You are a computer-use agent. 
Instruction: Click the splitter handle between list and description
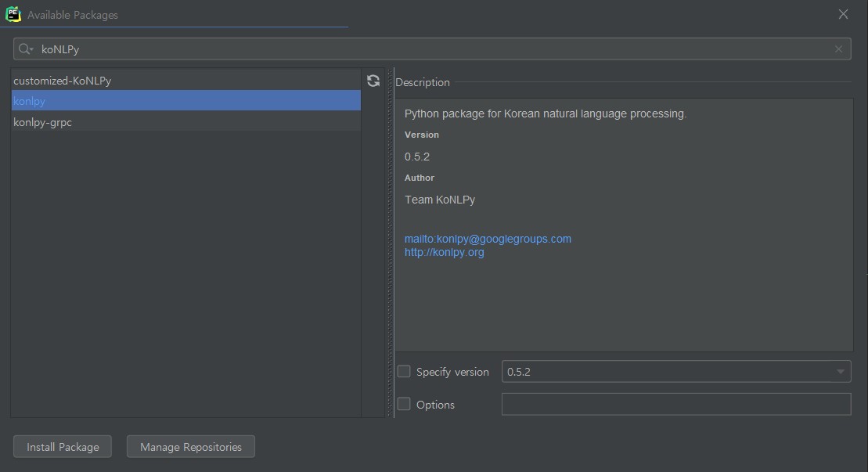tap(390, 243)
